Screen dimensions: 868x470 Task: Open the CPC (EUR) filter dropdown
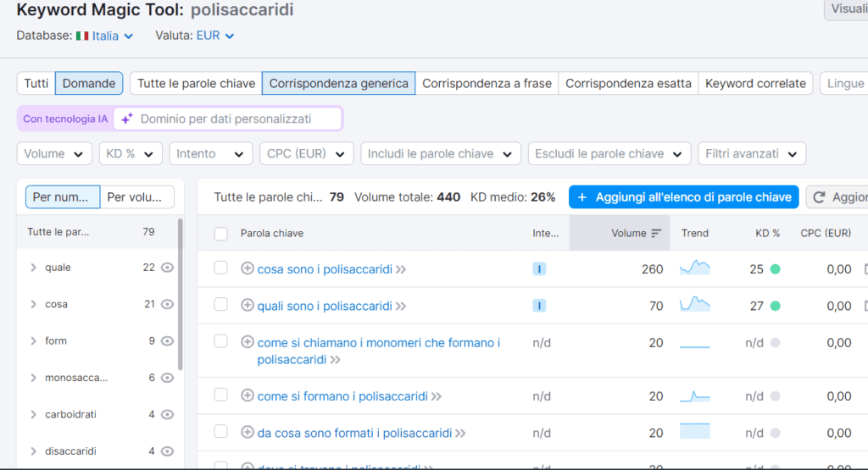(306, 154)
